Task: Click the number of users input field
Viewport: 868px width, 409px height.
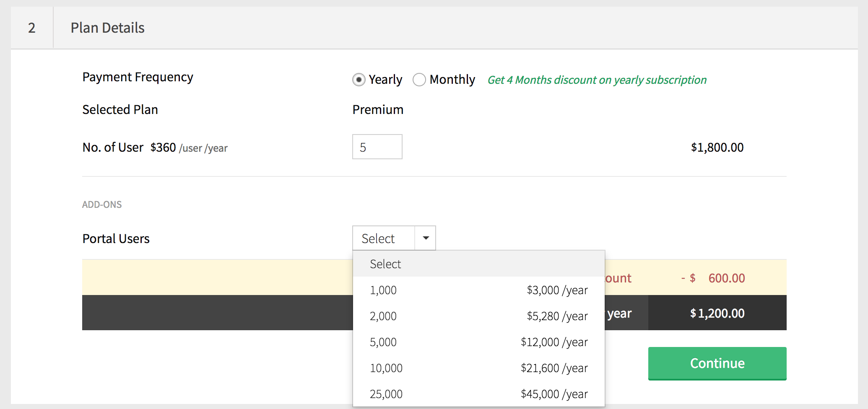Action: tap(377, 147)
